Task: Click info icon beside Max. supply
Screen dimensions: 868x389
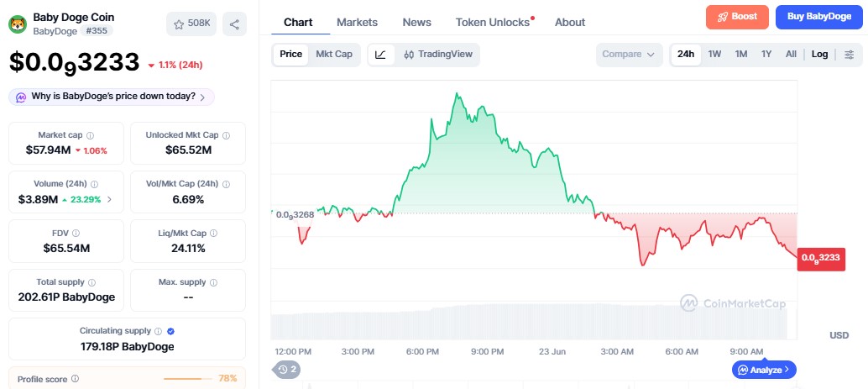Action: tap(214, 282)
